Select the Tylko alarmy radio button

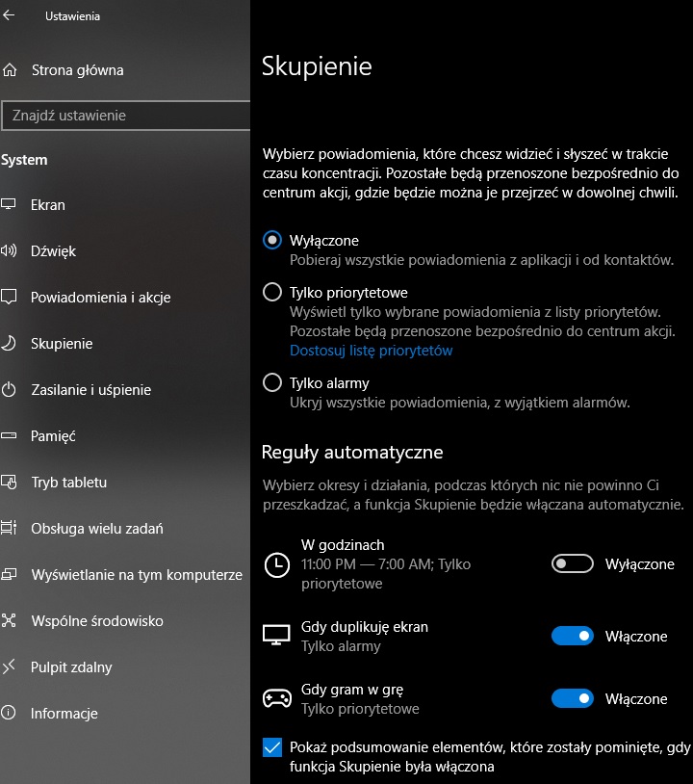click(x=272, y=383)
